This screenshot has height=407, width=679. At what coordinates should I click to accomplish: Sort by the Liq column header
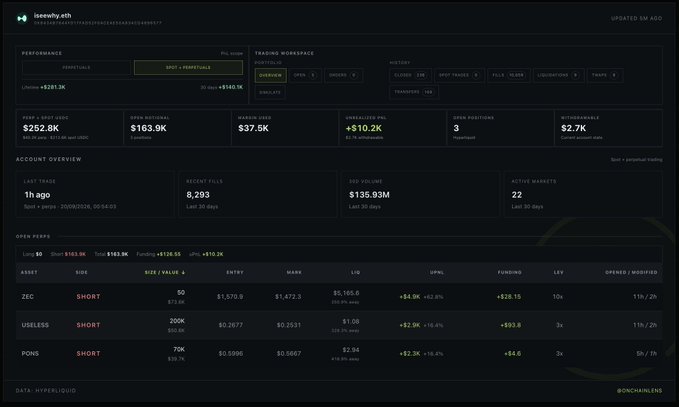point(356,272)
